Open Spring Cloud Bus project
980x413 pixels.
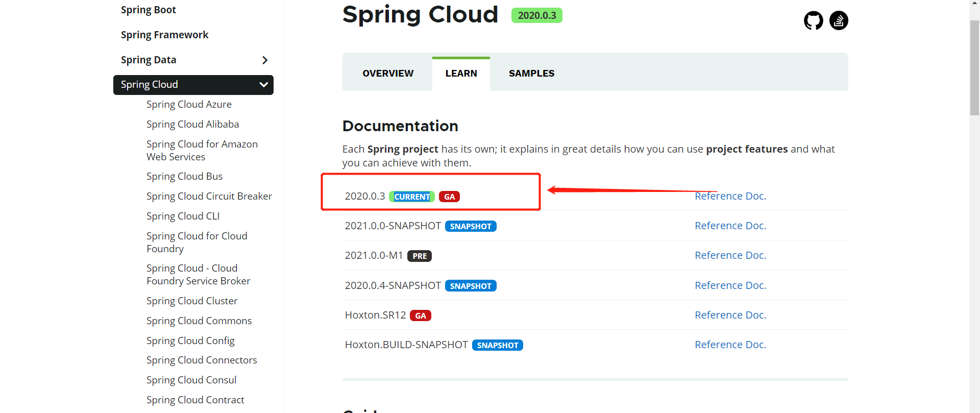pos(184,176)
